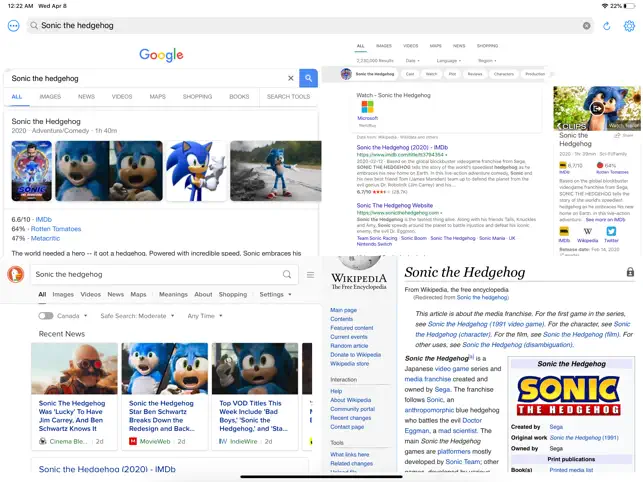The width and height of the screenshot is (643, 482).
Task: Play the Sonic clips video thumbnail
Action: pyautogui.click(x=597, y=108)
